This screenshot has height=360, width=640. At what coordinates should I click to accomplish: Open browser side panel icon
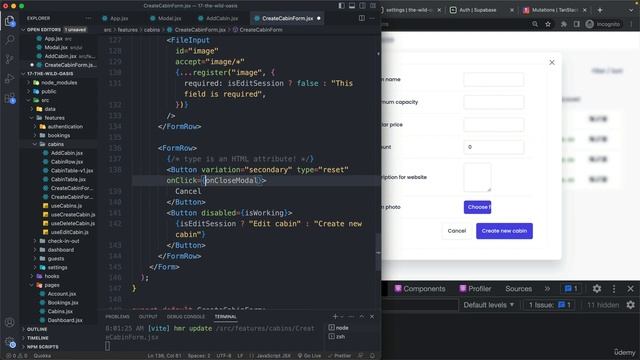(576, 24)
